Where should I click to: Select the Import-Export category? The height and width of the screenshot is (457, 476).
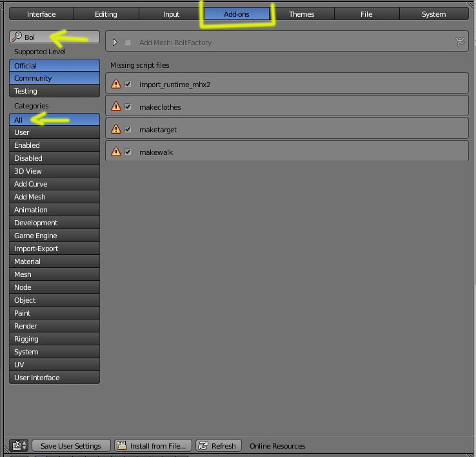pyautogui.click(x=55, y=249)
